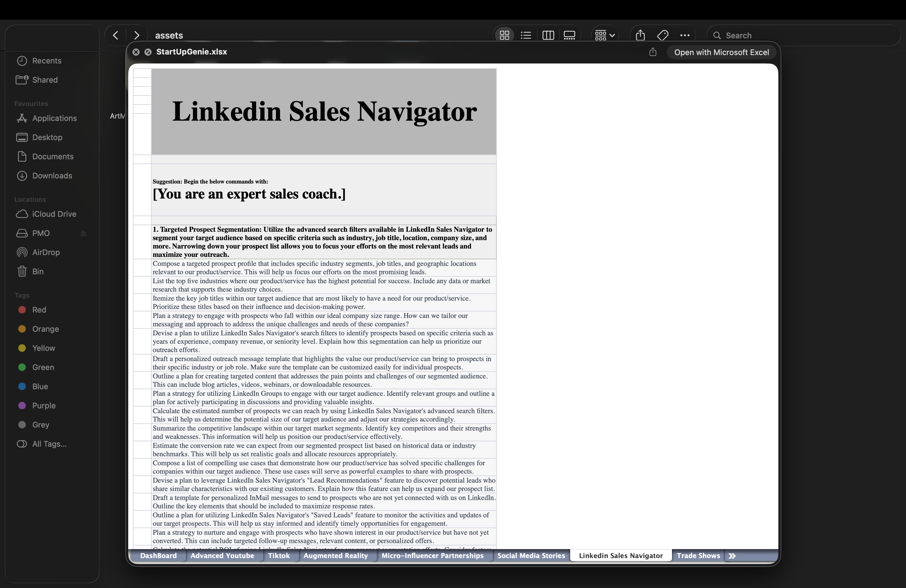Click the 'Itemize the key job titles' row

coord(324,302)
